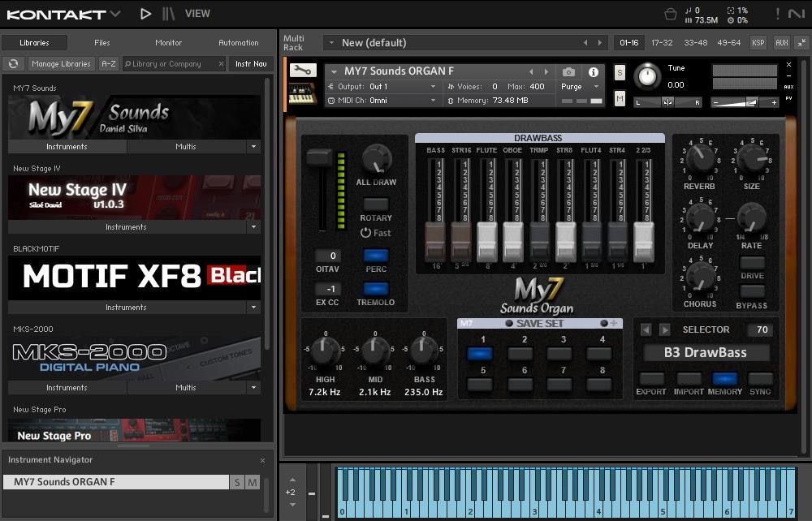Click next multi arrow near New (default)
Screen dimensions: 812x521
click(600, 43)
